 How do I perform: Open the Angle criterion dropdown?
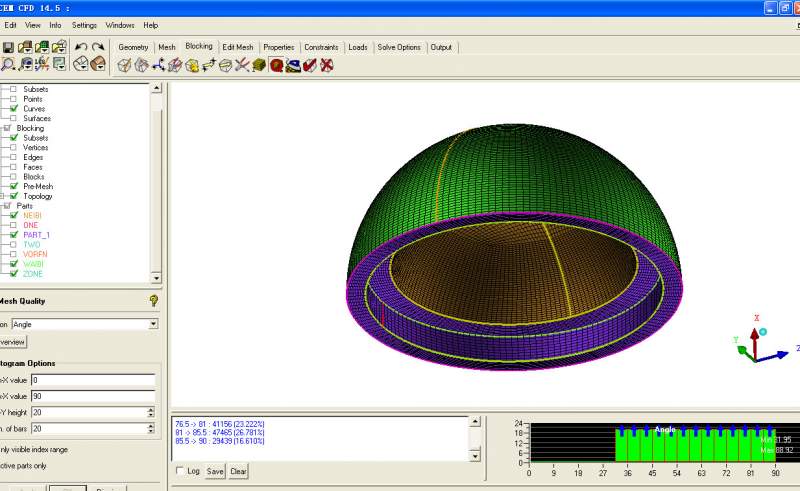(x=153, y=324)
